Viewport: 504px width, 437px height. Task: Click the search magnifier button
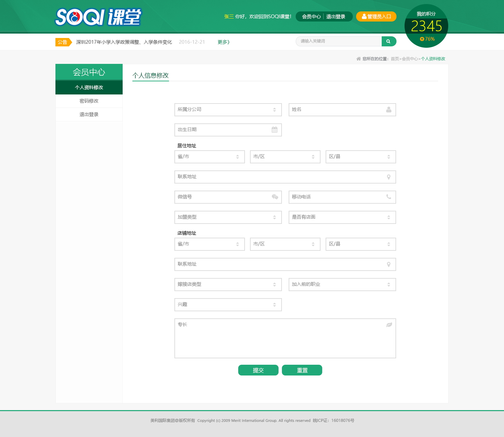pos(389,41)
